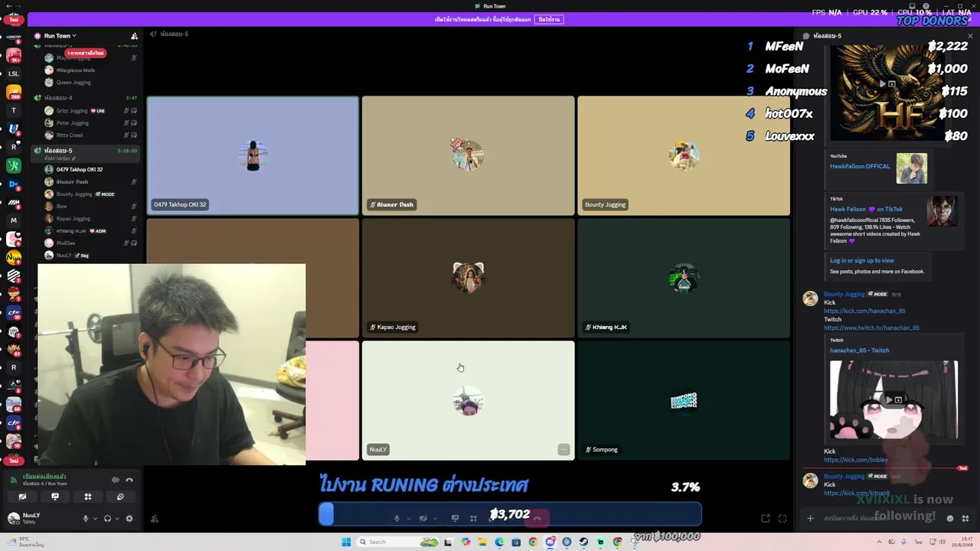Click the HawkFallcon OFFICIAL YouTube link
Image resolution: width=980 pixels, height=551 pixels.
tap(860, 166)
